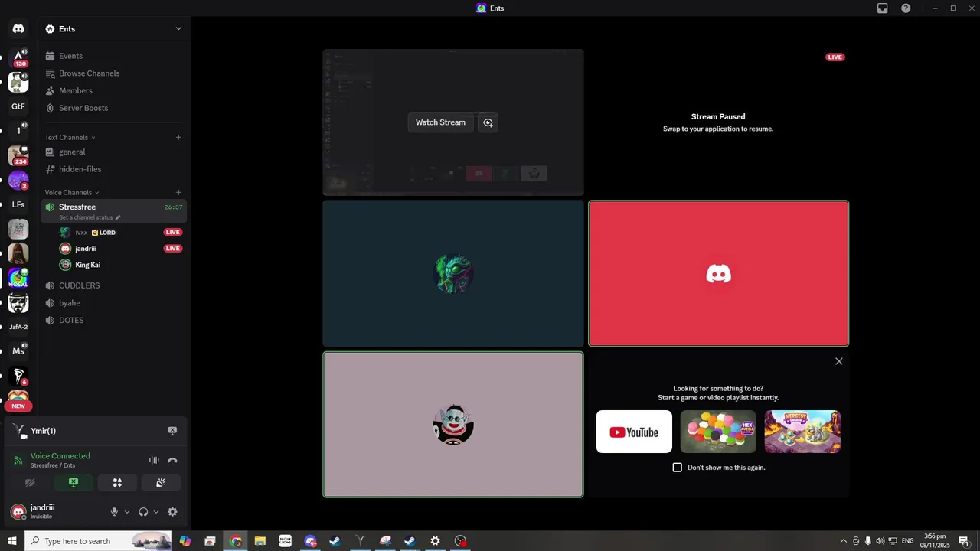Open the hidden-files text channel
This screenshot has width=980, height=551.
113,169
